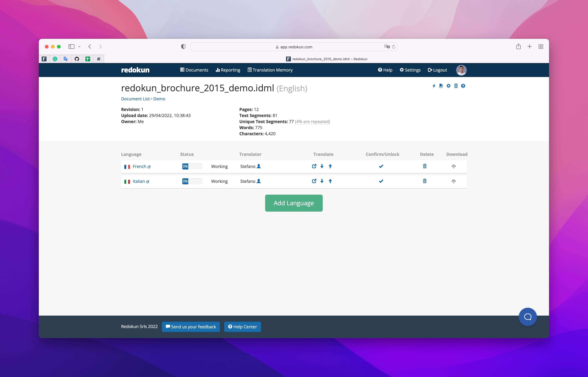Click the question mark help icon near title
The width and height of the screenshot is (588, 377).
[463, 86]
